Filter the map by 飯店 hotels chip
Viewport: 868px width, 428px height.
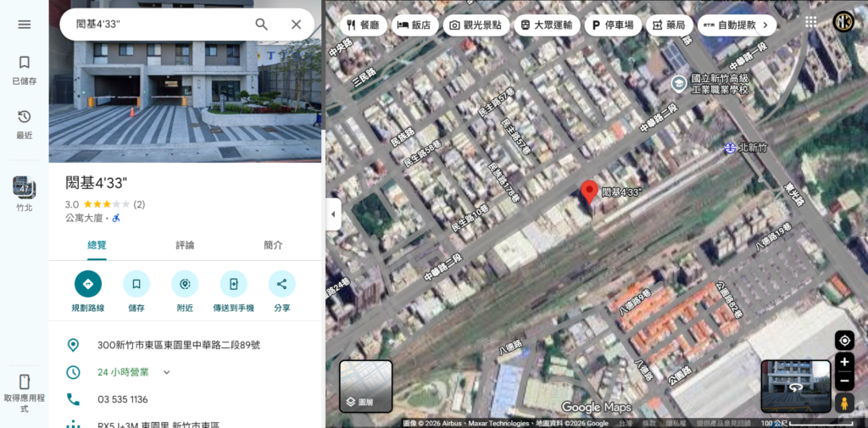point(415,25)
